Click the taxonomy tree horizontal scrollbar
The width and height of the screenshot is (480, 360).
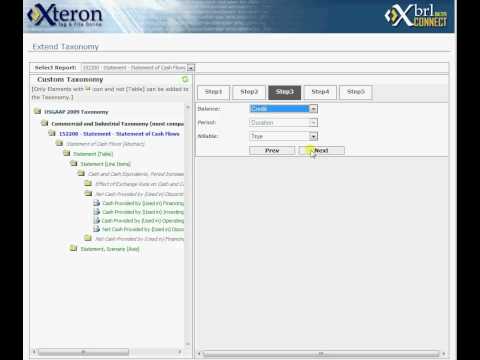click(x=83, y=352)
